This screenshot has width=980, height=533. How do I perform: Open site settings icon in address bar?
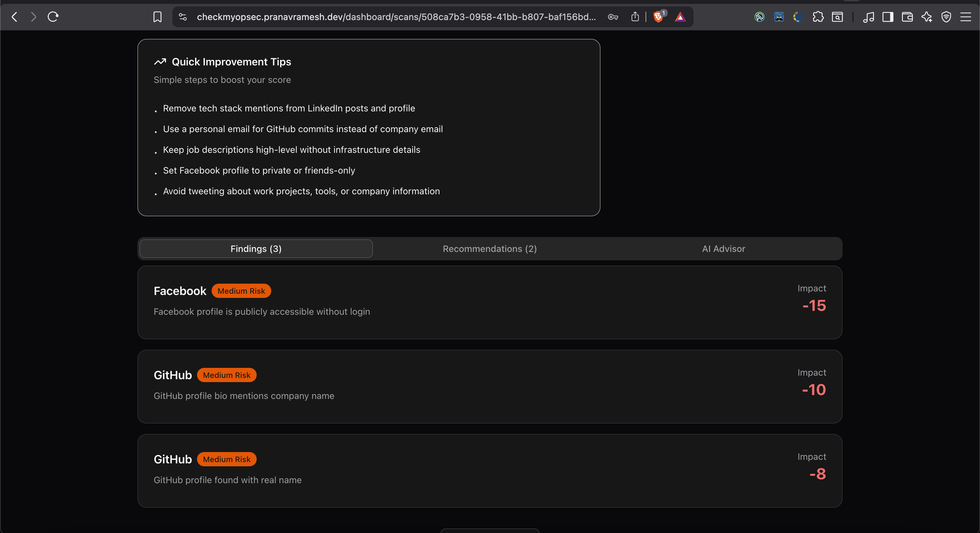coord(183,17)
